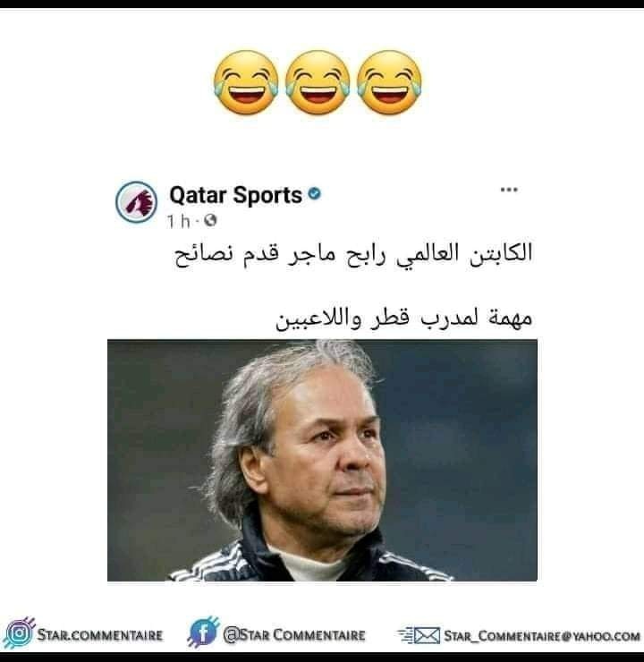Click the globe public visibility icon
The image size is (644, 662).
tap(210, 220)
